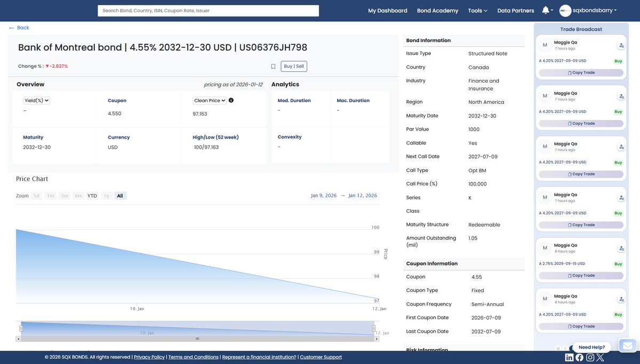Open Customer Support link
640x364 pixels.
pos(321,357)
